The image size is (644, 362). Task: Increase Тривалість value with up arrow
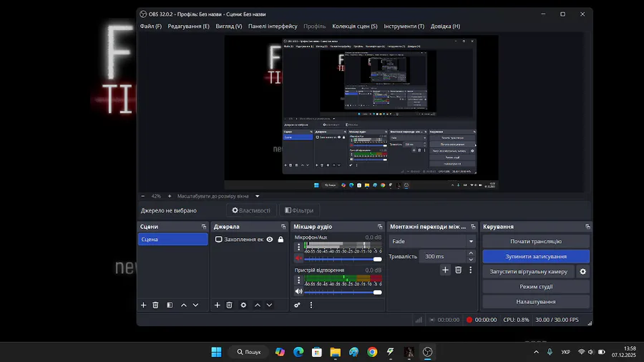(471, 253)
